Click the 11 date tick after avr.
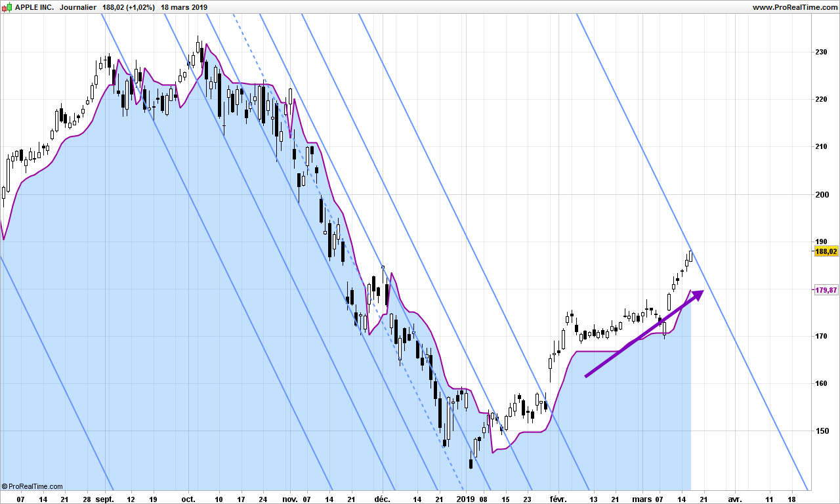840x504 pixels. 769,499
